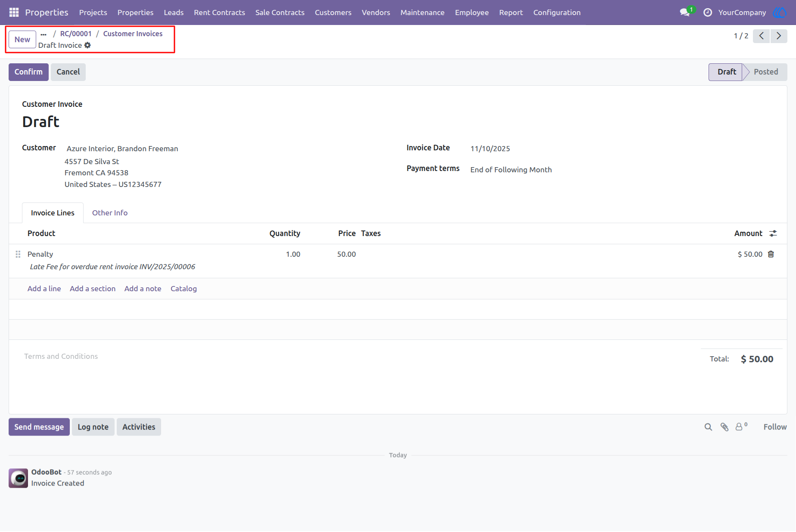The width and height of the screenshot is (796, 532).
Task: Open the Configuration menu
Action: coord(557,12)
